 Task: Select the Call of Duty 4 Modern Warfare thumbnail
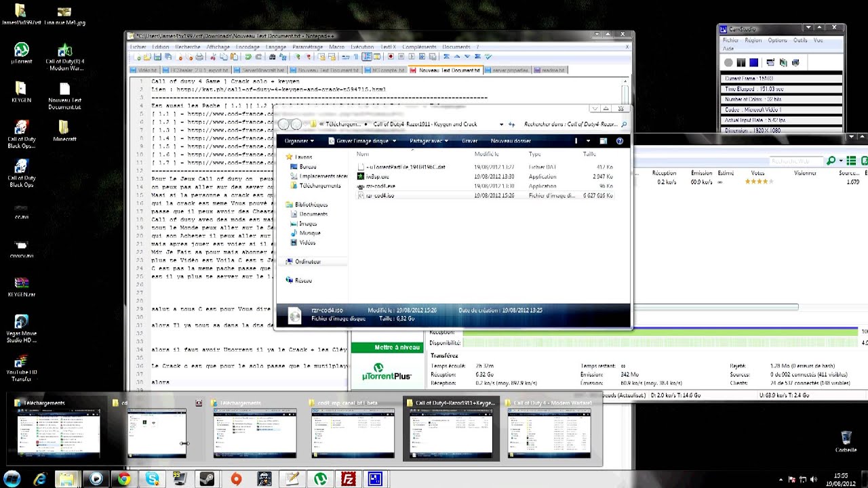coord(549,428)
